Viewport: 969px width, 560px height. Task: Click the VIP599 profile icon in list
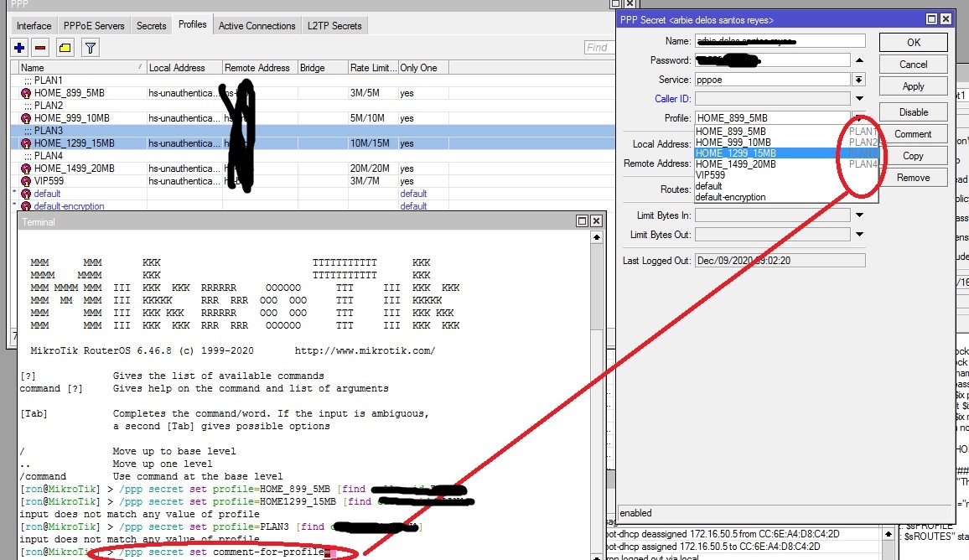click(26, 181)
